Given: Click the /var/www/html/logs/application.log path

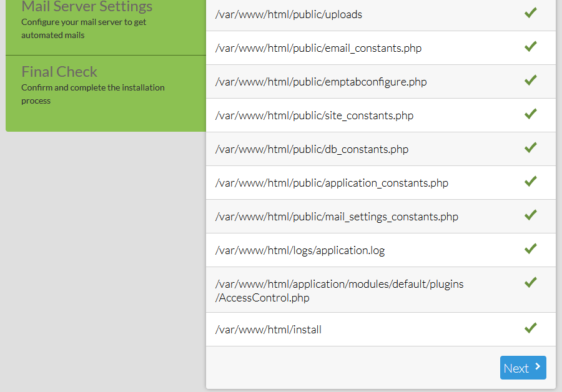Looking at the screenshot, I should click(x=300, y=250).
